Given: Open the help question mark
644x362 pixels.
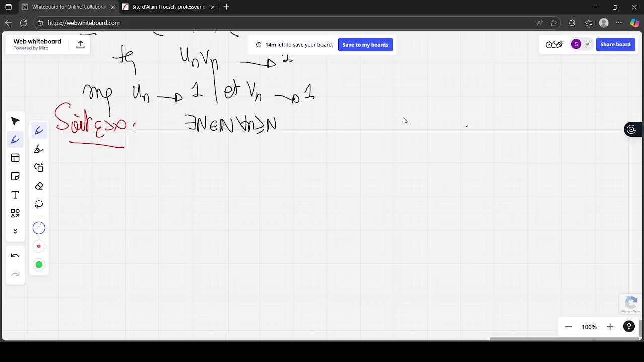Looking at the screenshot, I should coord(629,327).
